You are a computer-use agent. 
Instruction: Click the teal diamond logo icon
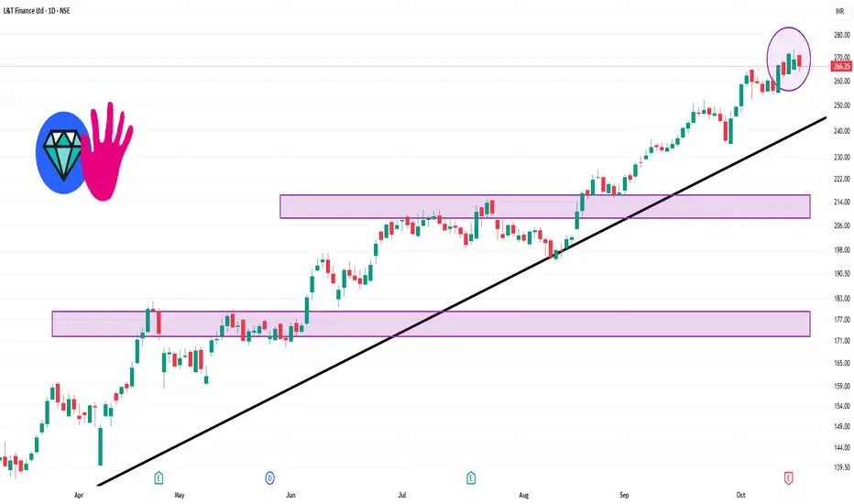click(61, 153)
